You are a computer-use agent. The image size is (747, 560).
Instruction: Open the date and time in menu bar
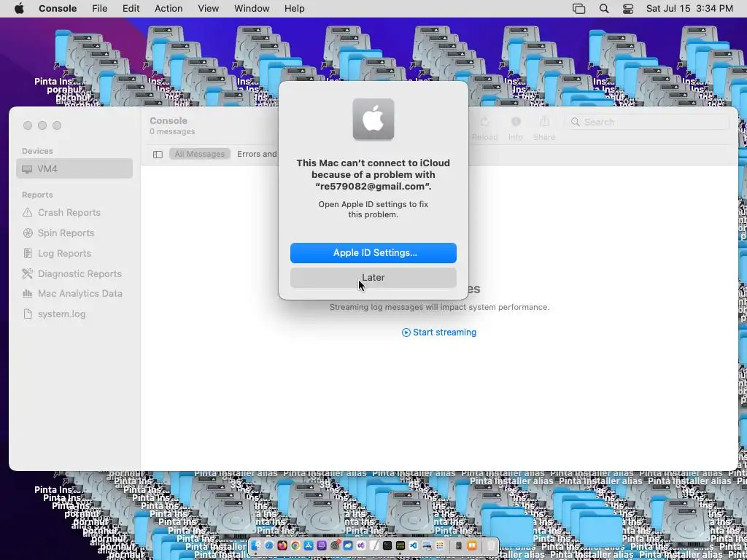(x=689, y=9)
